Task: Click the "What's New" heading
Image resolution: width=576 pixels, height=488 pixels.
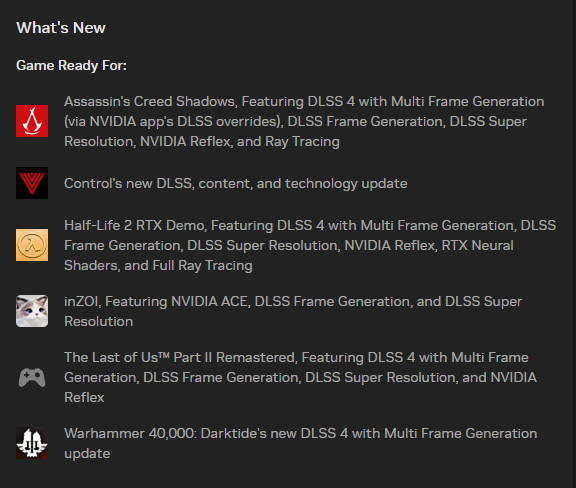Action: tap(61, 28)
